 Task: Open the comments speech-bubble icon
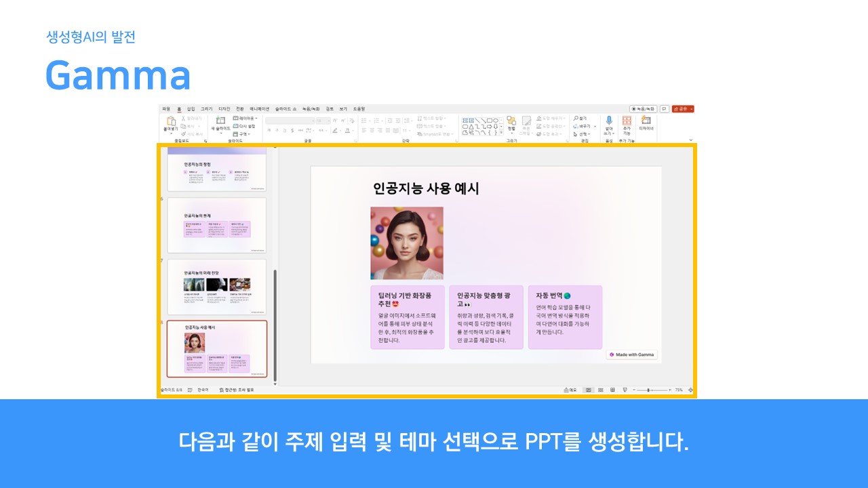[x=664, y=108]
